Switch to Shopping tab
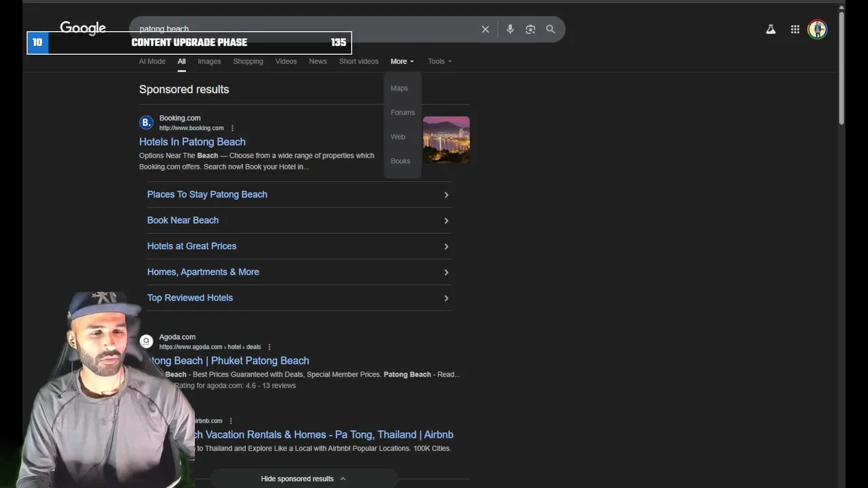Viewport: 868px width, 488px height. pyautogui.click(x=248, y=61)
